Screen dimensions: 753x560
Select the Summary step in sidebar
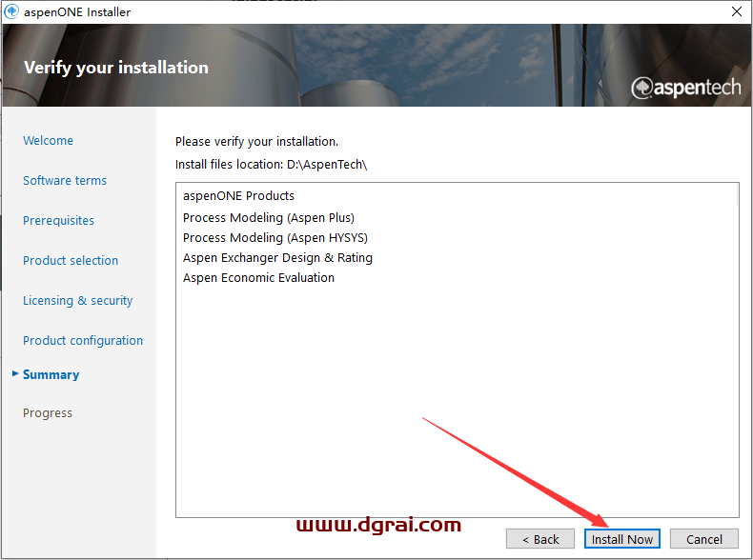pyautogui.click(x=51, y=374)
